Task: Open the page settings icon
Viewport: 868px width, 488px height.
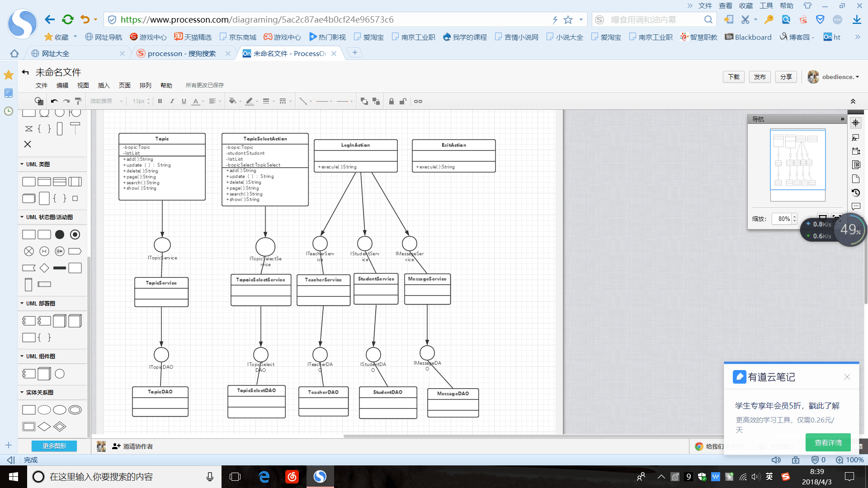Action: [856, 178]
